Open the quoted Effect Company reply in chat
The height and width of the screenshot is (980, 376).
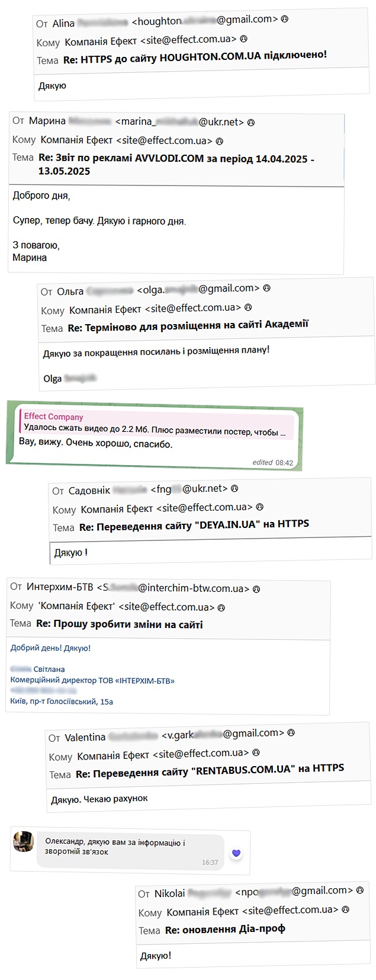pyautogui.click(x=156, y=425)
